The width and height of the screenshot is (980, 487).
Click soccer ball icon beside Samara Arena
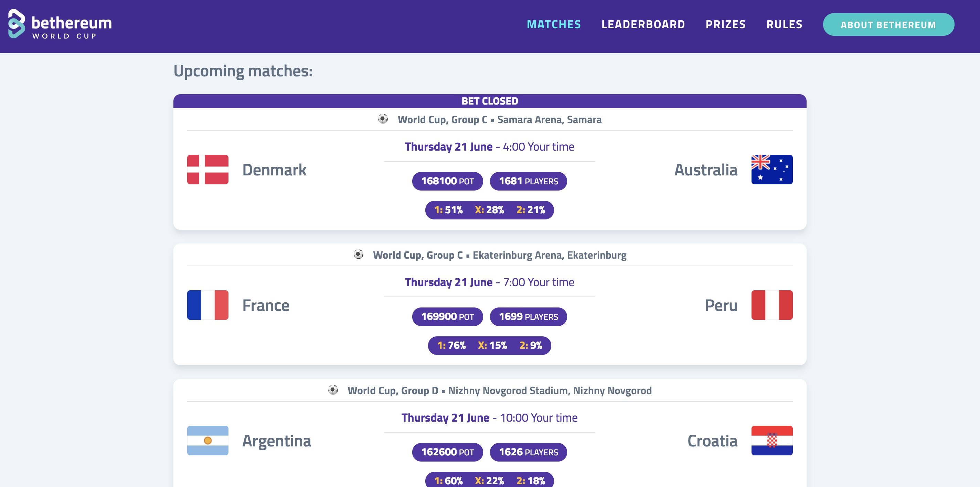pos(383,119)
